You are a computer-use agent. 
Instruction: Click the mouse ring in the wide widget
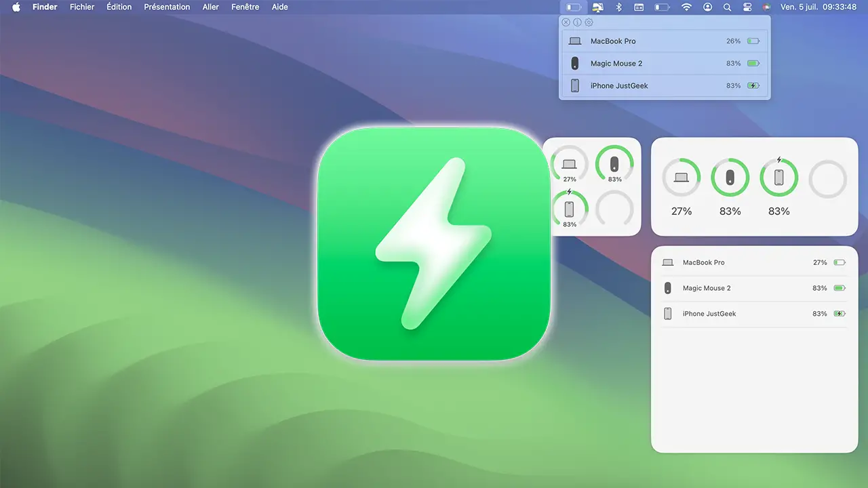click(x=730, y=178)
